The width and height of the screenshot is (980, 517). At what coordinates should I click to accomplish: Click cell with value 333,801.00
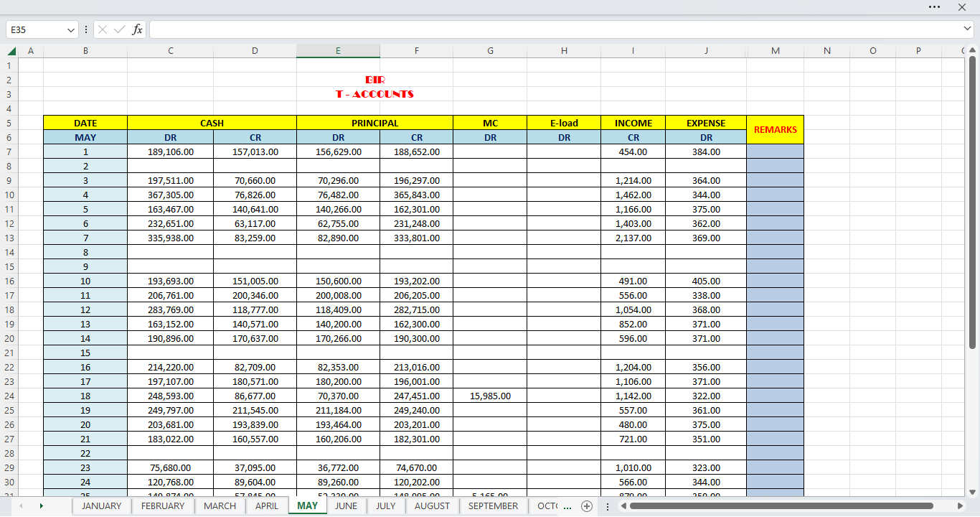point(417,238)
